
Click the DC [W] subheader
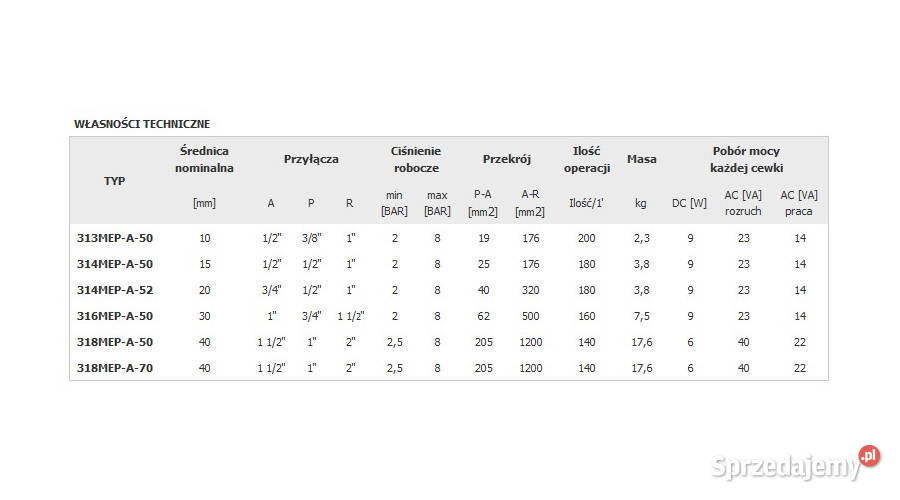tap(689, 203)
